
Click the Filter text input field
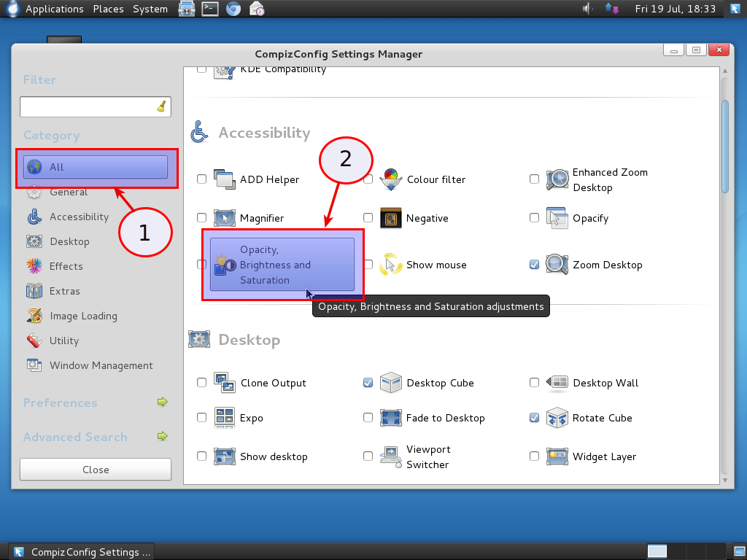(96, 106)
